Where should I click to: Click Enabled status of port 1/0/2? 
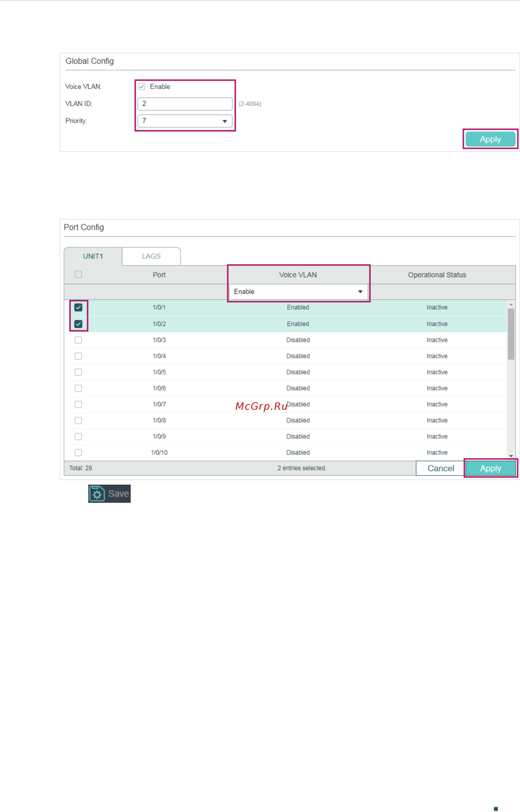298,324
